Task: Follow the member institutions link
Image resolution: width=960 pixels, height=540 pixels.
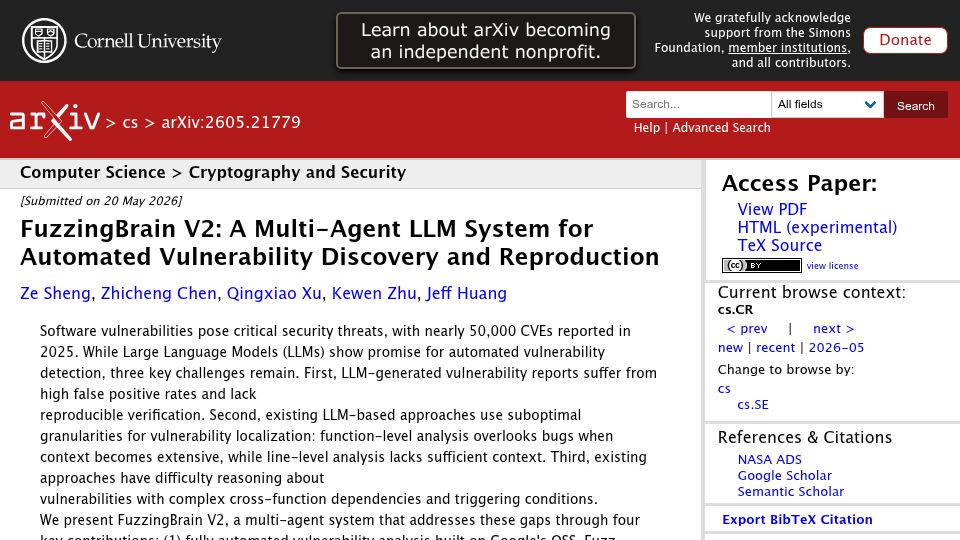Action: pyautogui.click(x=788, y=48)
